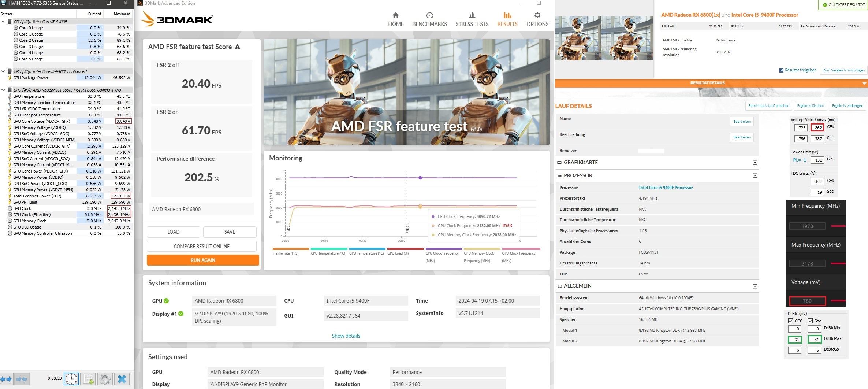Click the GFX Vmax field showing 862
This screenshot has height=389, width=868.
click(x=817, y=128)
